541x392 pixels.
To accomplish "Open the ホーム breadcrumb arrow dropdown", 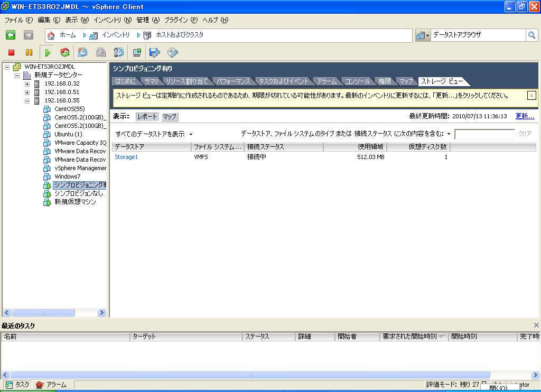I will (85, 35).
